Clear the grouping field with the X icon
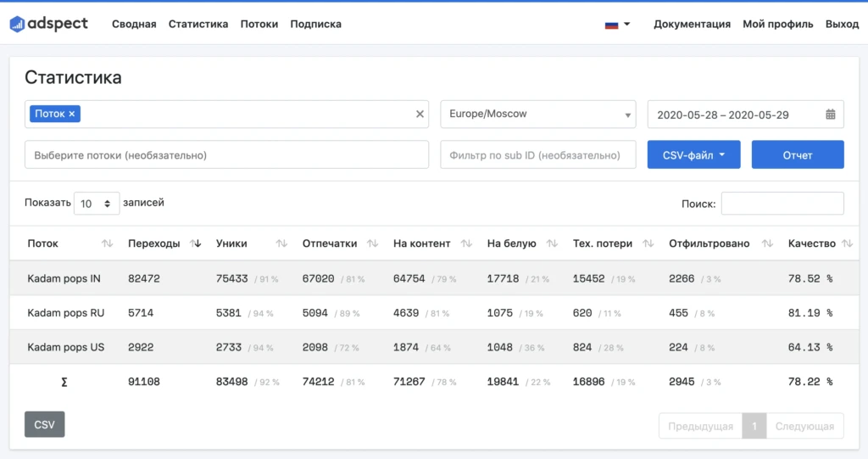This screenshot has height=459, width=868. point(420,114)
